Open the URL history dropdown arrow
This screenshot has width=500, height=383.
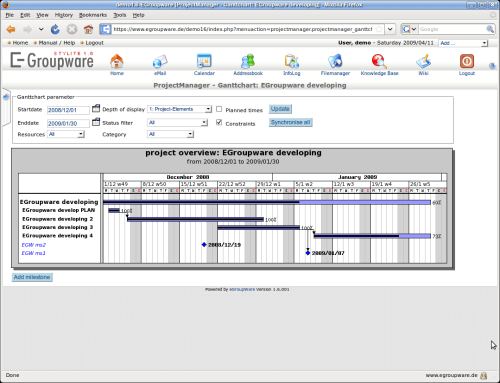click(x=390, y=29)
